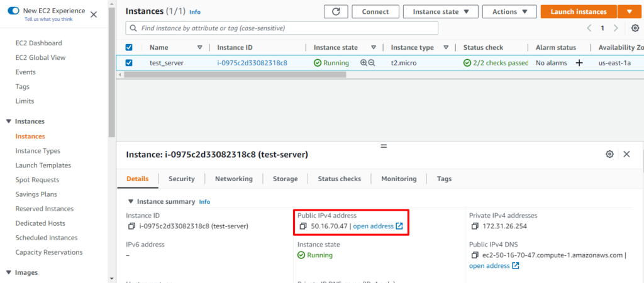Close the New EC2 Experience banner
644x283 pixels.
click(x=94, y=15)
